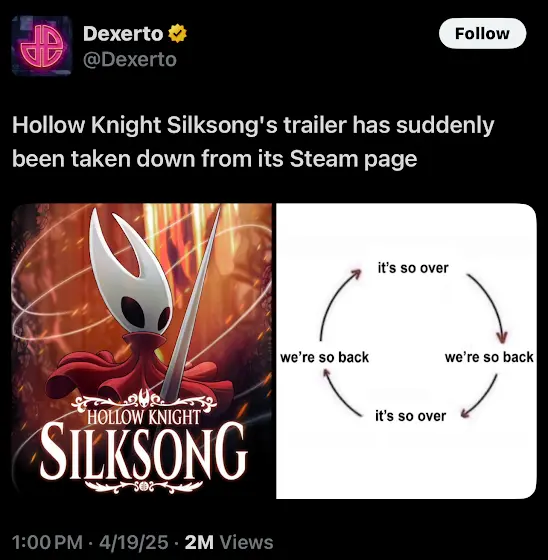Viewport: 548px width, 560px height.
Task: Click the gold verified badge
Action: [178, 34]
